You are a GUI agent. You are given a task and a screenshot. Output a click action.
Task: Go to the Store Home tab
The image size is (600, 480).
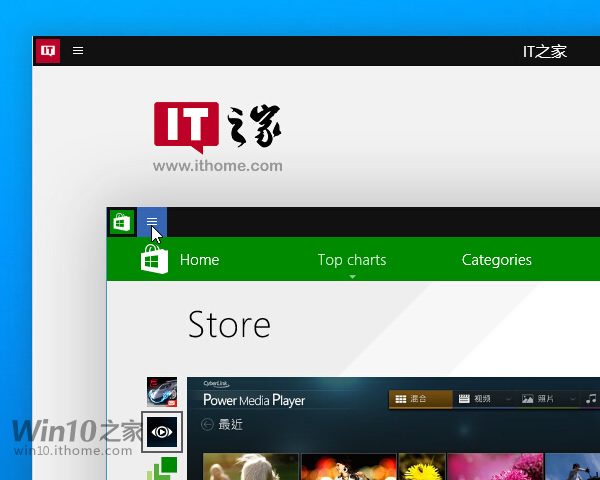coord(199,260)
